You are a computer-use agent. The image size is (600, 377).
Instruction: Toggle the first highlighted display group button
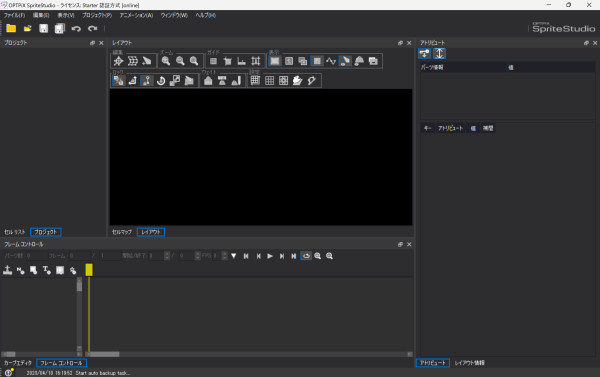coord(275,61)
